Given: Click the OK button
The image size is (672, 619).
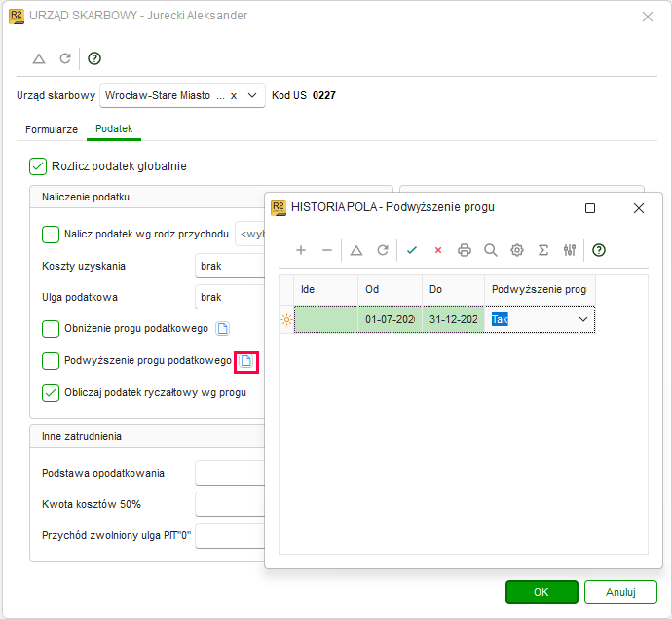Looking at the screenshot, I should click(541, 592).
